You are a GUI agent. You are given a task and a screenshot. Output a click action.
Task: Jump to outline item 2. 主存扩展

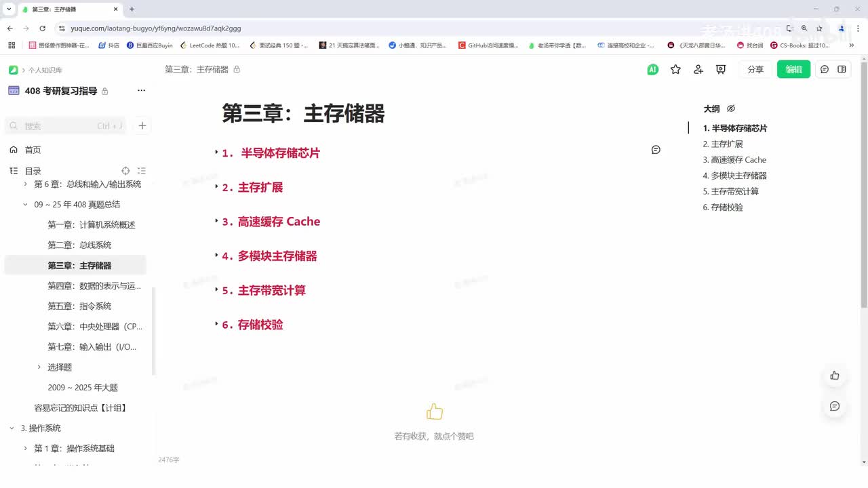[723, 144]
